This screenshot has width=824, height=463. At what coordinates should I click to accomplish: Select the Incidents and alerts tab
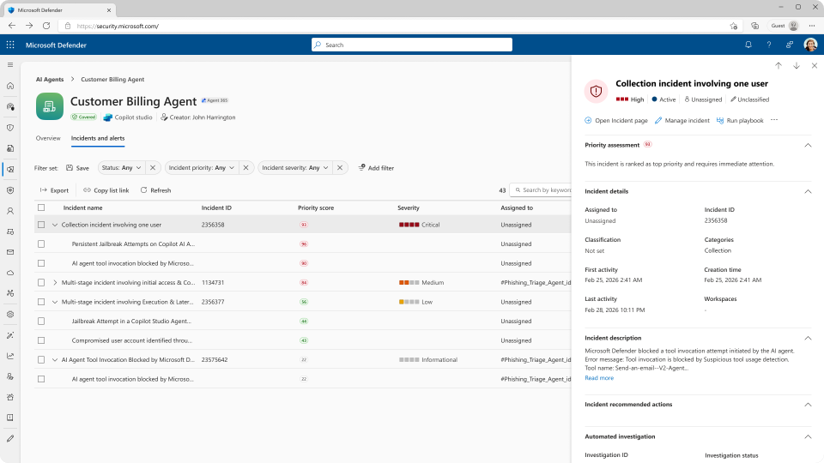pyautogui.click(x=97, y=138)
